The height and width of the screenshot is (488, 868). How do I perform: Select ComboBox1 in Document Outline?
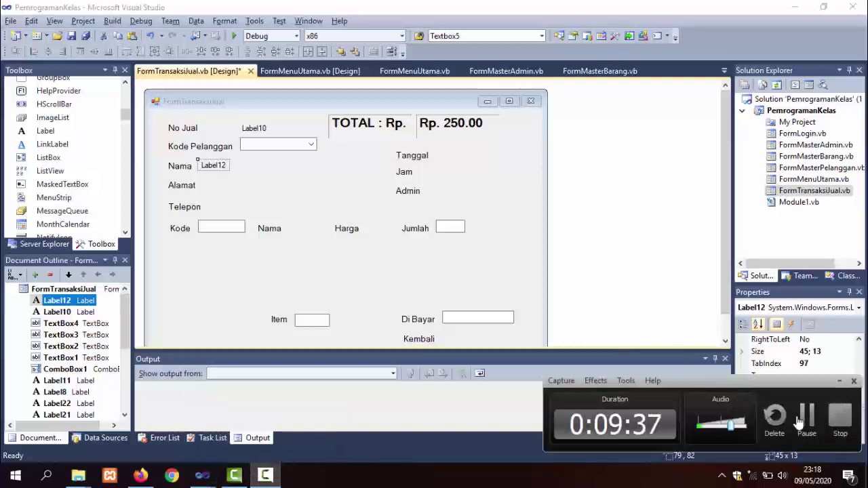65,369
